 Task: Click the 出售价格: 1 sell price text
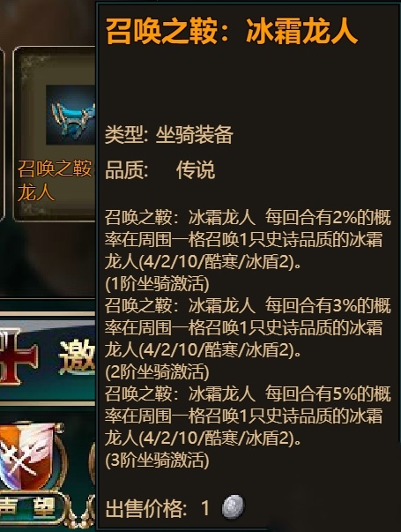coord(157,508)
